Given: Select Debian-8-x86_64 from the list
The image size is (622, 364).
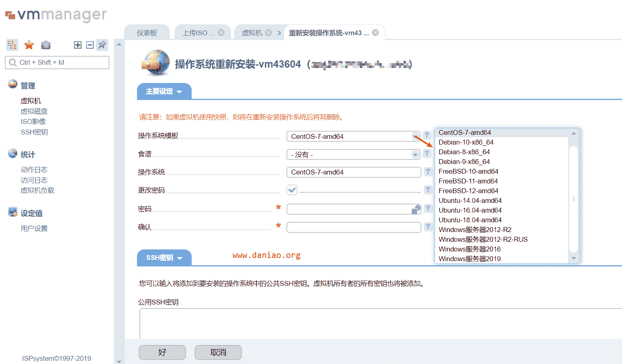Looking at the screenshot, I should (x=501, y=152).
